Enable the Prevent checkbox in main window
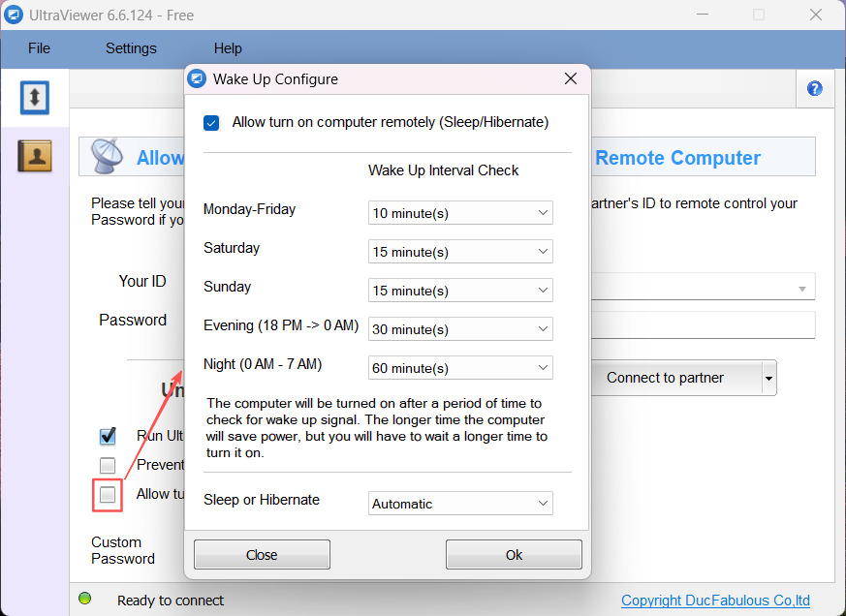846x616 pixels. click(x=108, y=465)
